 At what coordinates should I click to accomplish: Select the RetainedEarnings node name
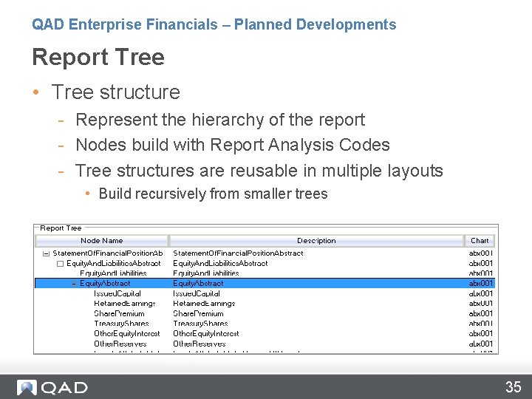click(125, 304)
